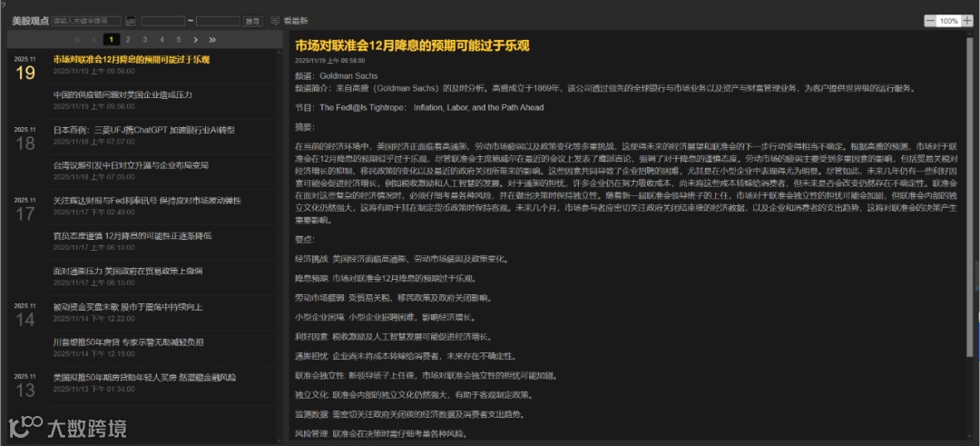Zoom out with the minus button
Image resolution: width=980 pixels, height=446 pixels.
tap(930, 21)
